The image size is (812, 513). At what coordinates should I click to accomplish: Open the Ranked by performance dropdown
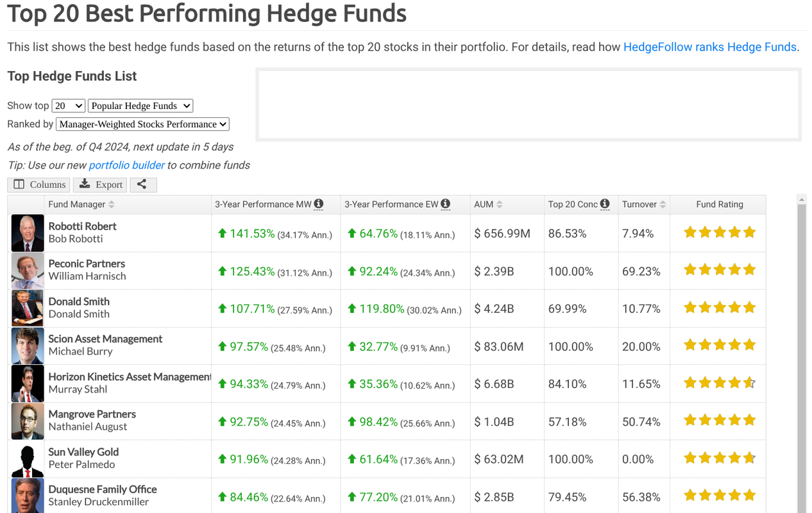pyautogui.click(x=142, y=124)
